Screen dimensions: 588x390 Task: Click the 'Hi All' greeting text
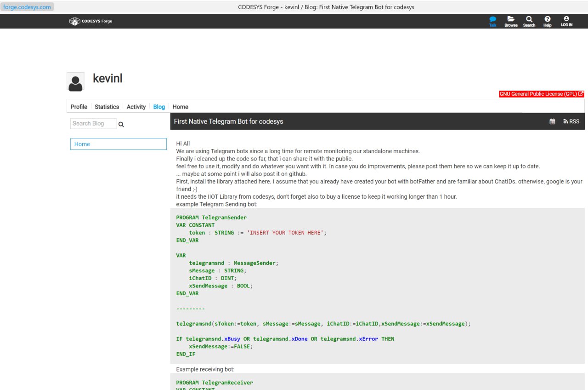tap(183, 143)
